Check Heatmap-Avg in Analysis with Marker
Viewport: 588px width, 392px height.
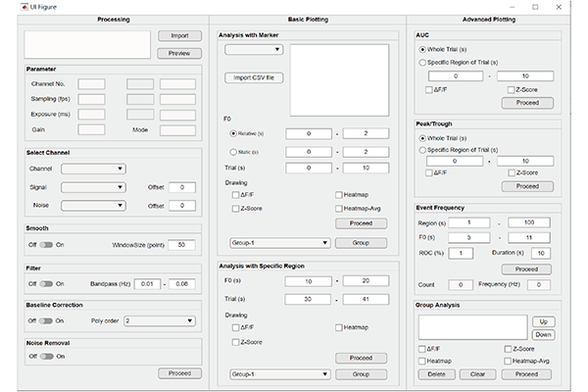[x=338, y=209]
